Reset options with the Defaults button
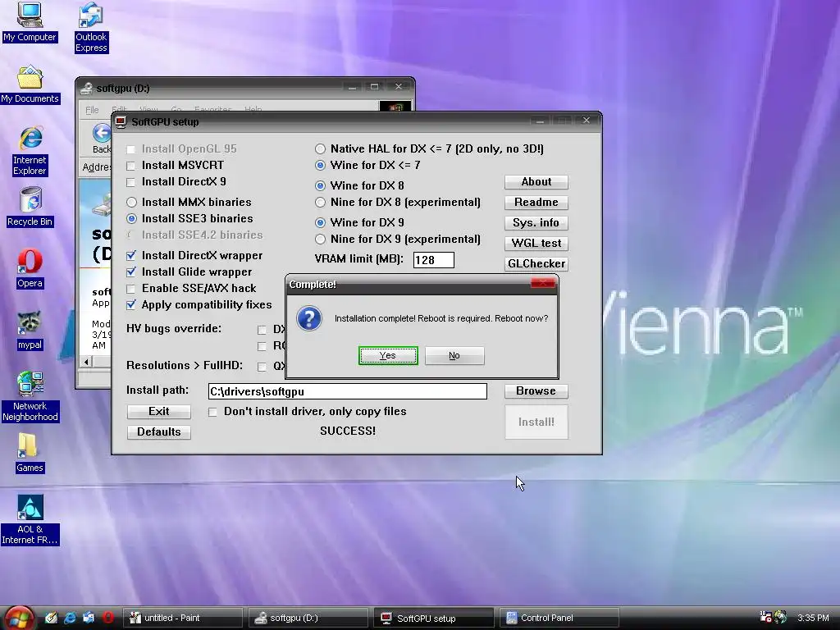 (158, 431)
